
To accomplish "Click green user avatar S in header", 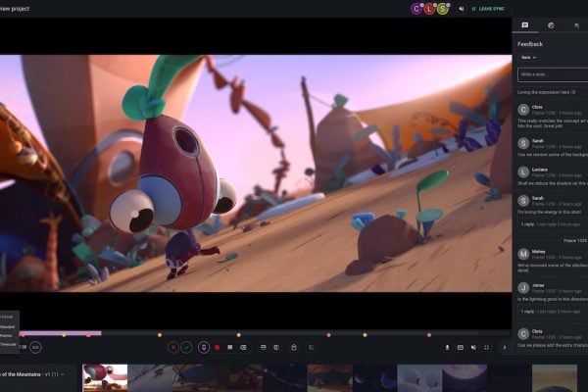I will click(443, 9).
